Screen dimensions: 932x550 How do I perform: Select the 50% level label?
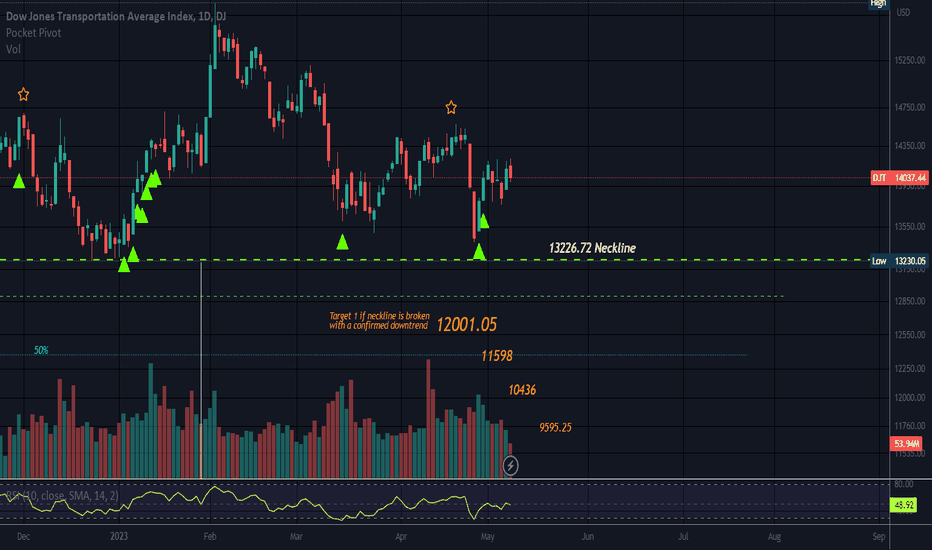click(41, 350)
